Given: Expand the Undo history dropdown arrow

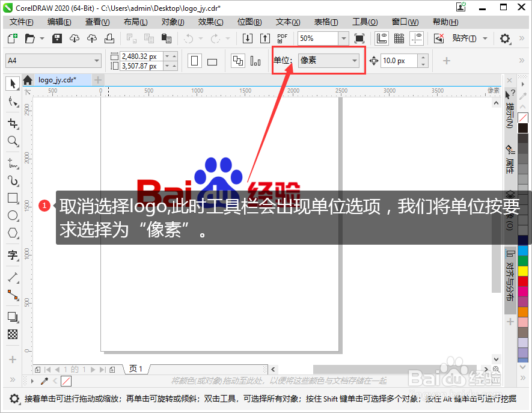Looking at the screenshot, I should pos(201,38).
